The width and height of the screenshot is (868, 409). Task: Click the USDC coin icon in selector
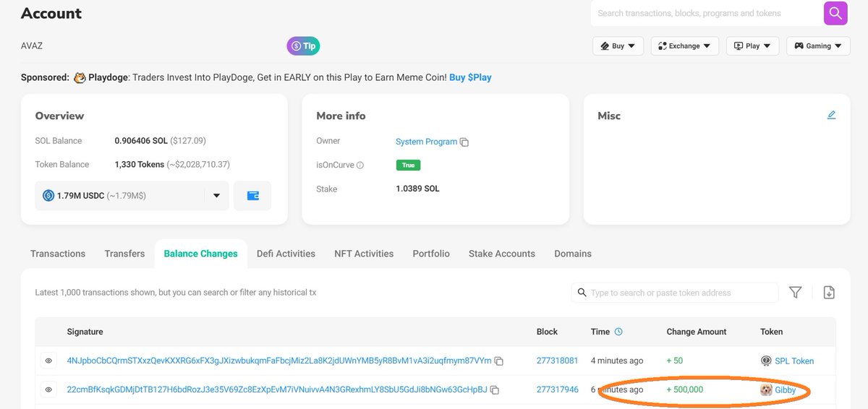[x=48, y=195]
